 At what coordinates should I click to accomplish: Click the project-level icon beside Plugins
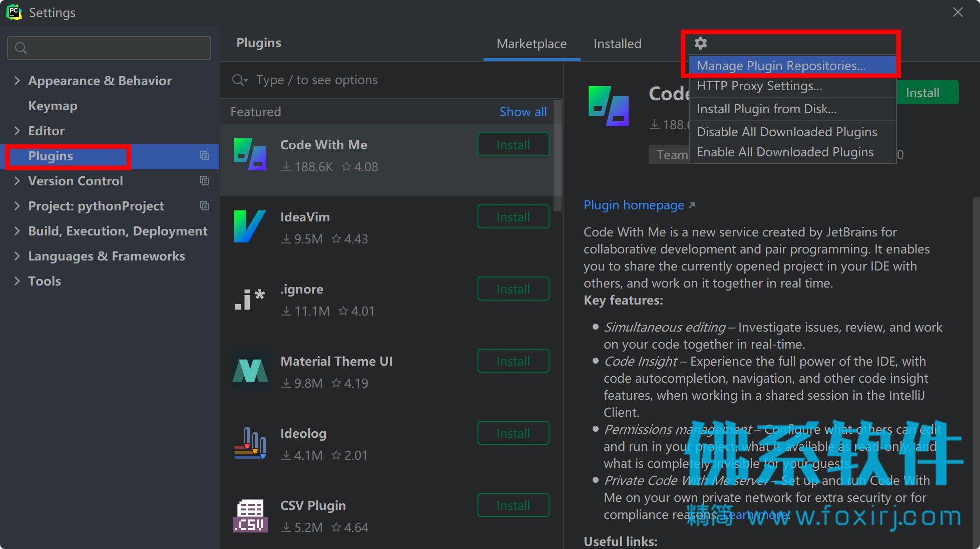point(205,156)
